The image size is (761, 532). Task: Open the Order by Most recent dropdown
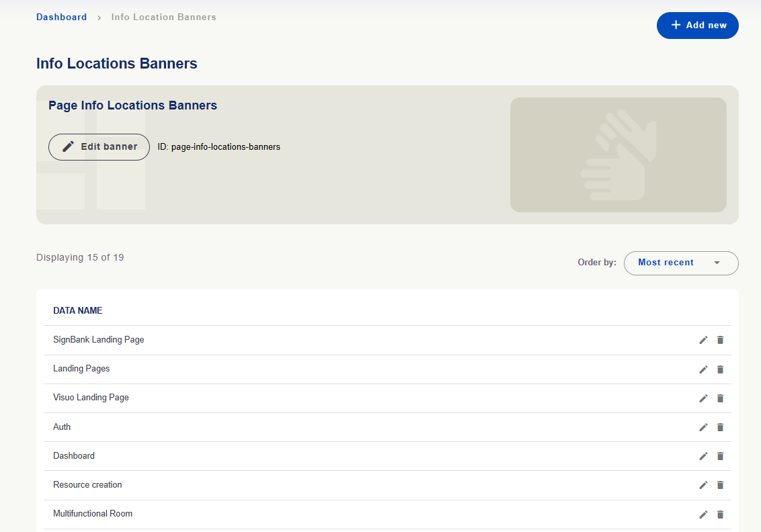[x=681, y=263]
